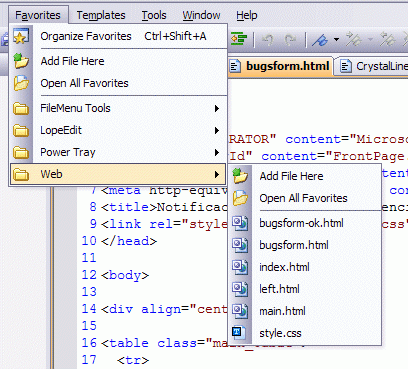This screenshot has width=408, height=369.
Task: Click the blue pen highlighter toolbar icon
Action: (320, 40)
